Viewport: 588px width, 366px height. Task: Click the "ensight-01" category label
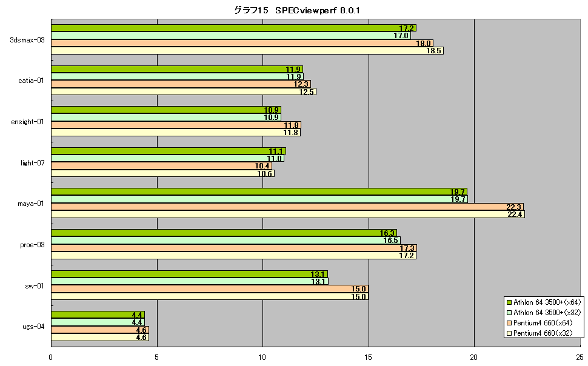click(x=27, y=122)
